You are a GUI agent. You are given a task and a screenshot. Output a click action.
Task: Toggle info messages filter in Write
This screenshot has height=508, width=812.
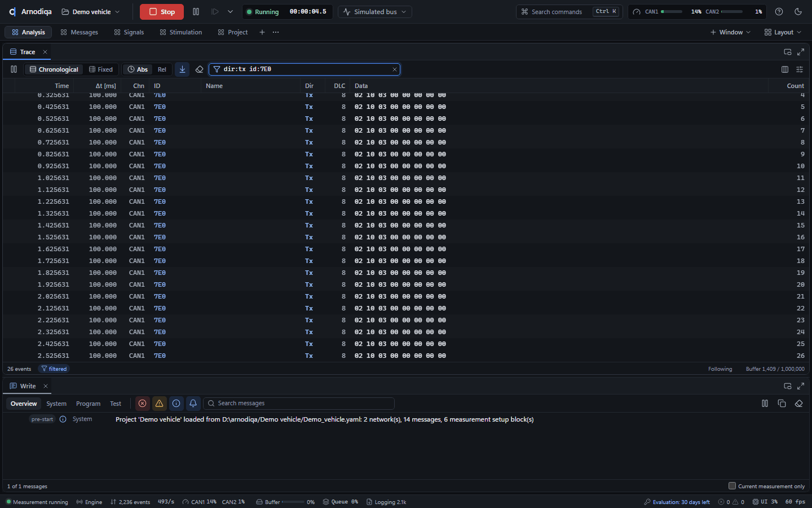tap(176, 404)
